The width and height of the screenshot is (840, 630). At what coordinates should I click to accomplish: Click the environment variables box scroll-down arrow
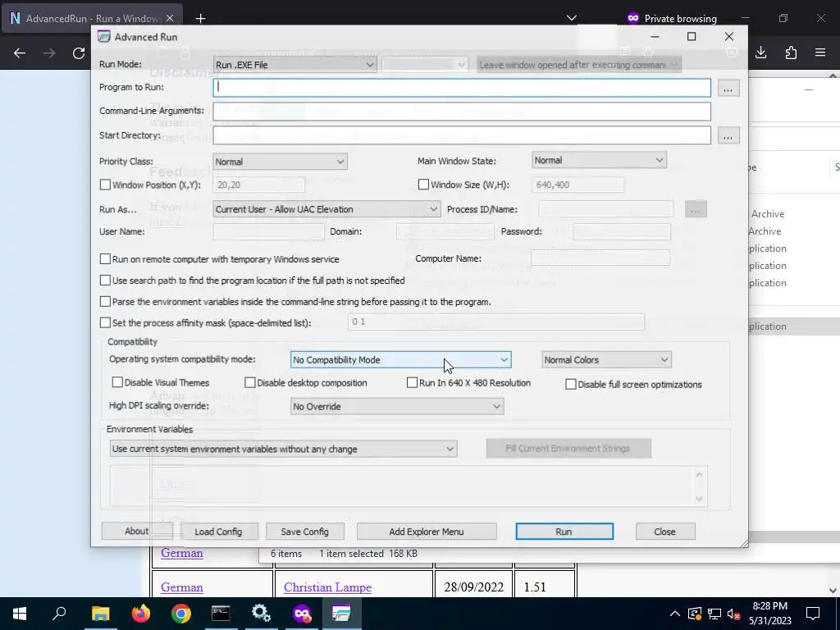699,498
